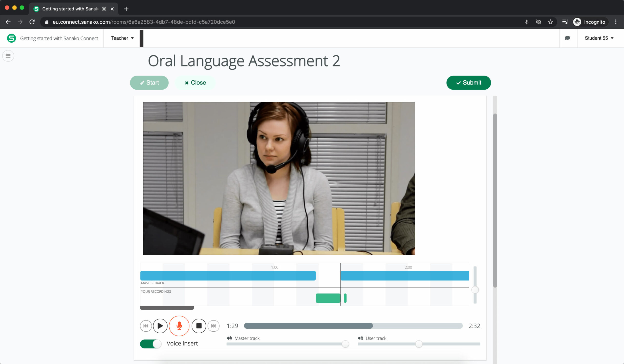
Task: Click the browser address bar URL
Action: click(x=144, y=22)
